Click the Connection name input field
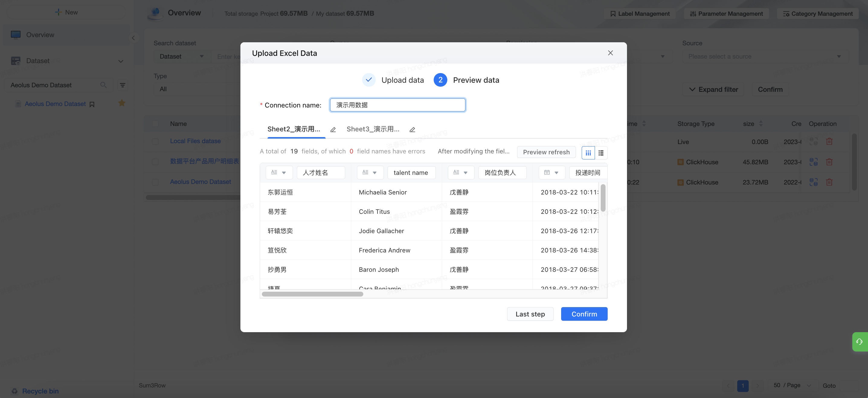This screenshot has height=398, width=868. pyautogui.click(x=398, y=105)
